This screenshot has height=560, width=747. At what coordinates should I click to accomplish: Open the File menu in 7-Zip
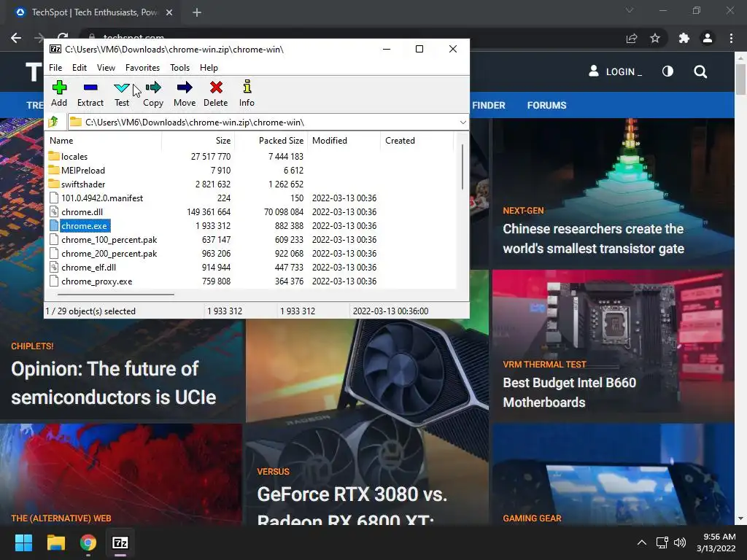tap(55, 68)
